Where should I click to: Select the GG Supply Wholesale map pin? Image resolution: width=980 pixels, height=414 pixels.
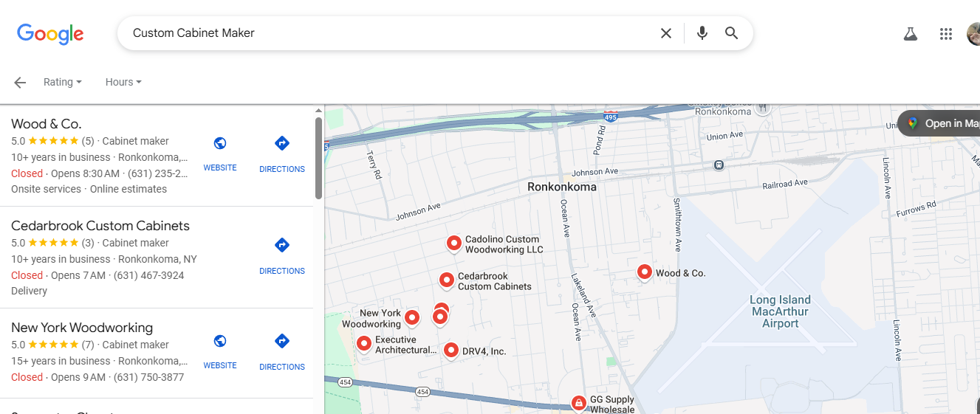click(580, 403)
